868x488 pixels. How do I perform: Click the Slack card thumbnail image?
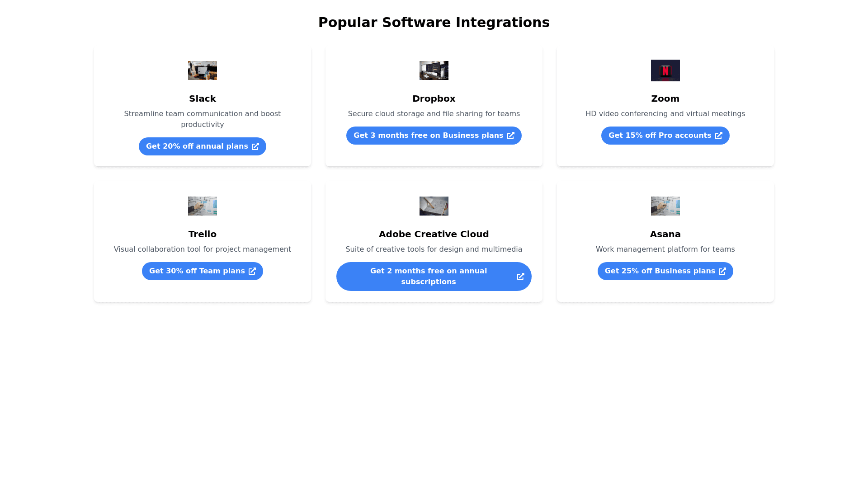pyautogui.click(x=203, y=70)
